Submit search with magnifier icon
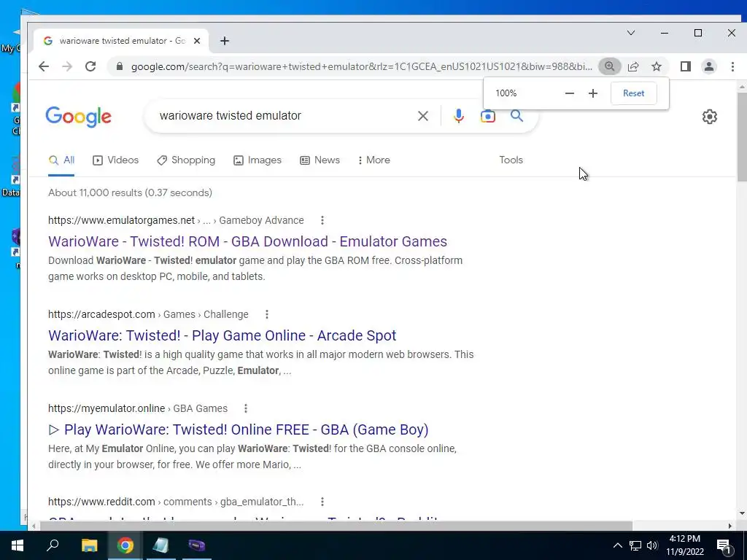747x560 pixels. click(517, 116)
